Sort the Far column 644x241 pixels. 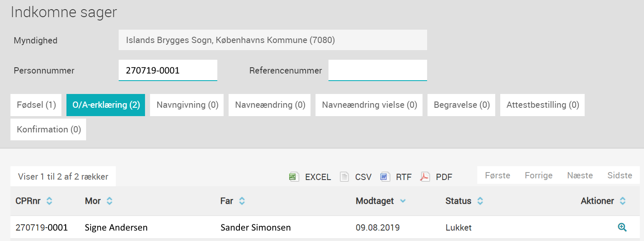point(242,201)
